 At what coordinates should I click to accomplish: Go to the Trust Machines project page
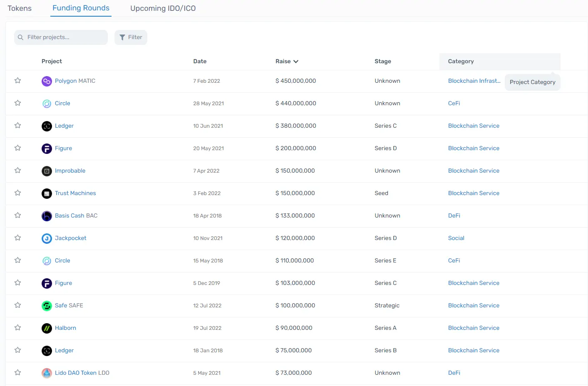click(x=75, y=193)
